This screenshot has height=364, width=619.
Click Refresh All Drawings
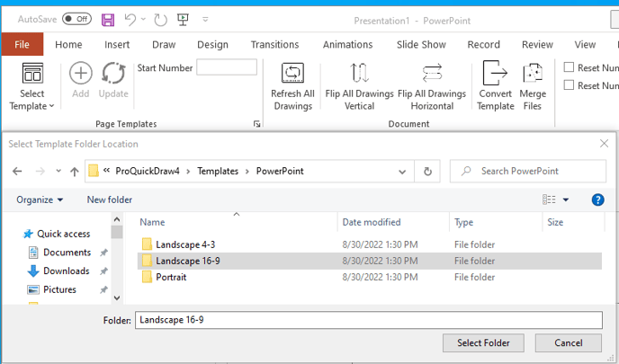pos(292,86)
